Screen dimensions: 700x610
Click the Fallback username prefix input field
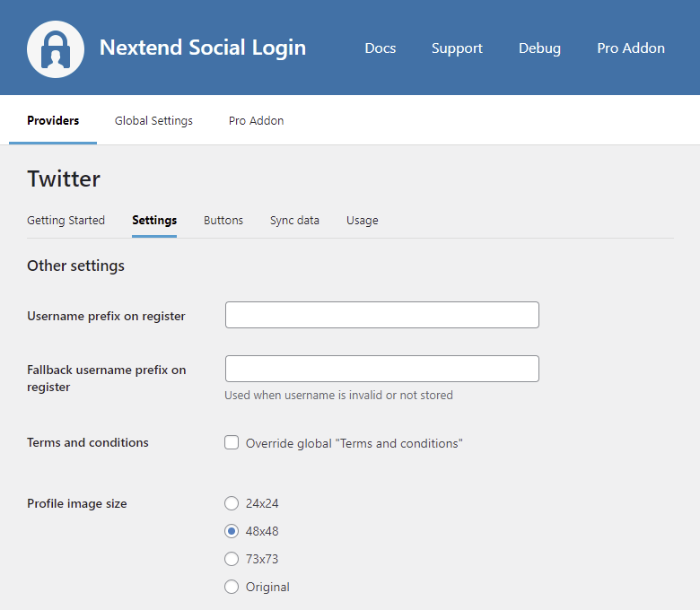(381, 369)
